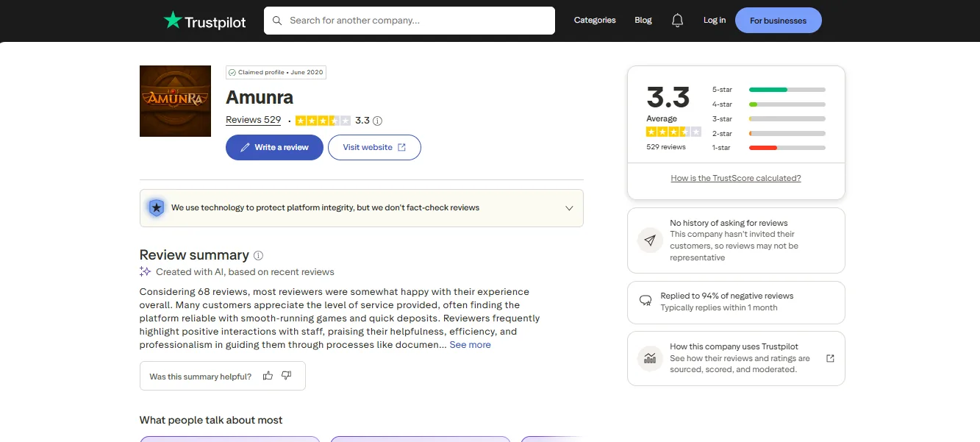Click Visit website button

tap(374, 147)
